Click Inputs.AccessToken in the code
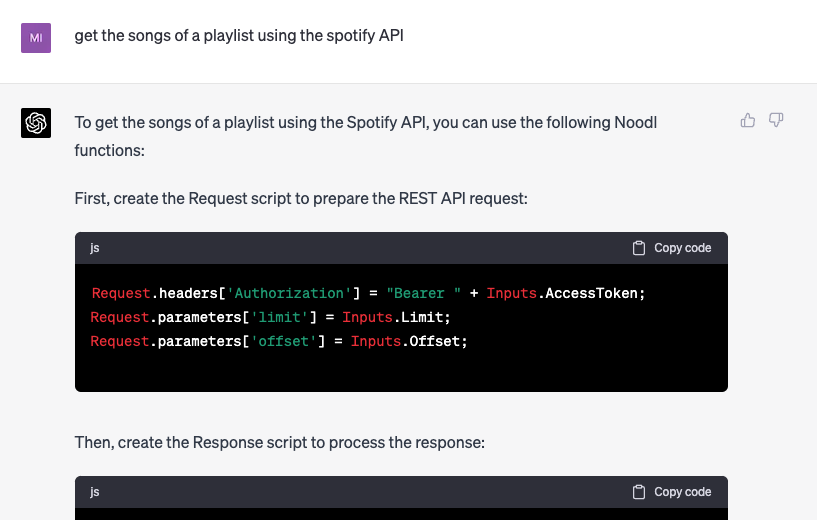This screenshot has height=520, width=817. point(566,293)
